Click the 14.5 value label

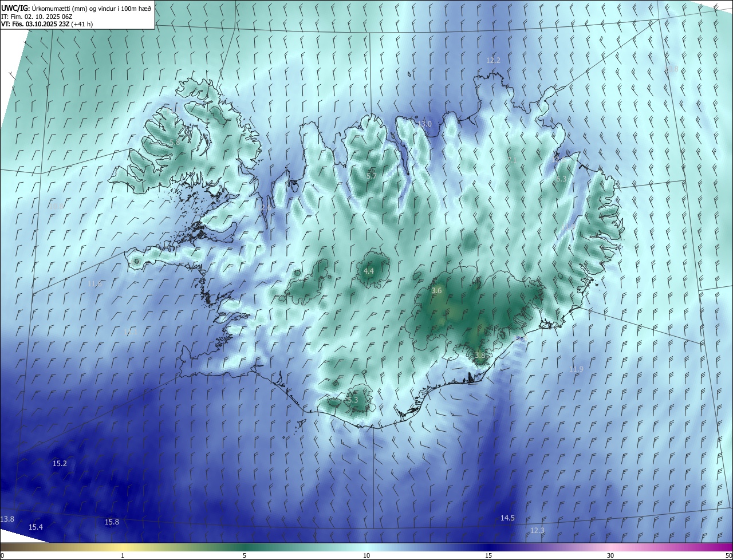[x=507, y=518]
